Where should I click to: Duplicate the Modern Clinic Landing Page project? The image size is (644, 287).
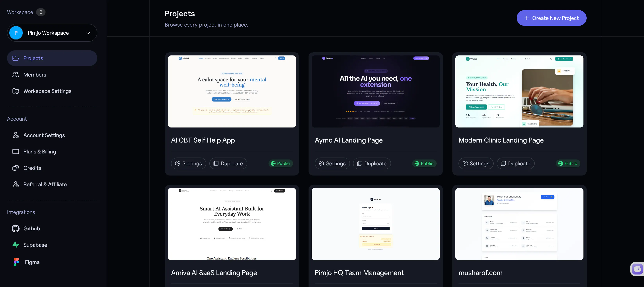point(516,163)
